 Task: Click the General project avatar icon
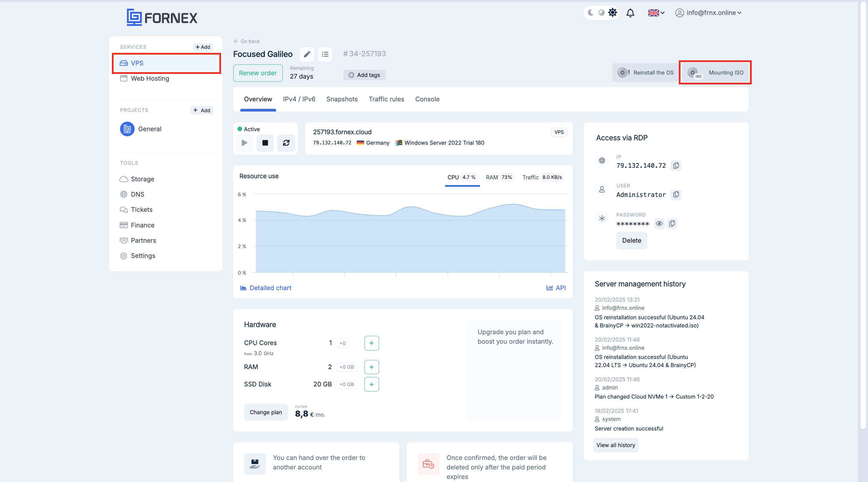pos(127,129)
